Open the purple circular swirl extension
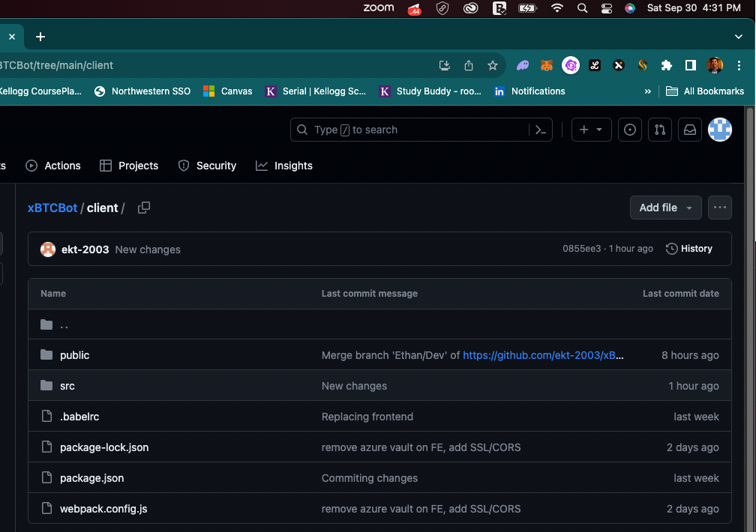 (570, 65)
